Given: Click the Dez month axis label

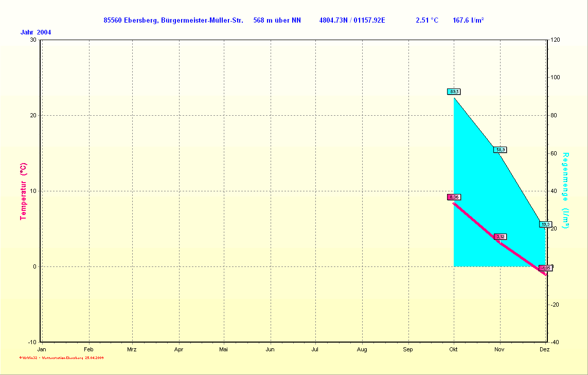Looking at the screenshot, I should (545, 350).
